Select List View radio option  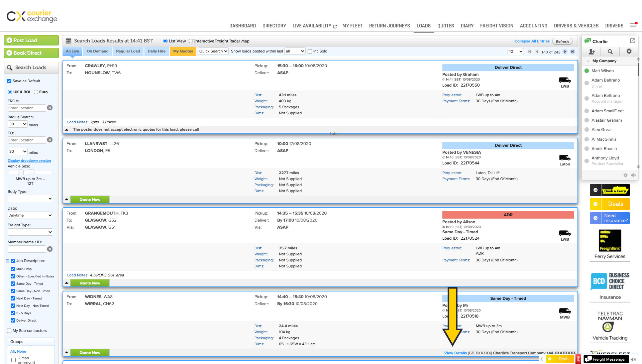165,41
